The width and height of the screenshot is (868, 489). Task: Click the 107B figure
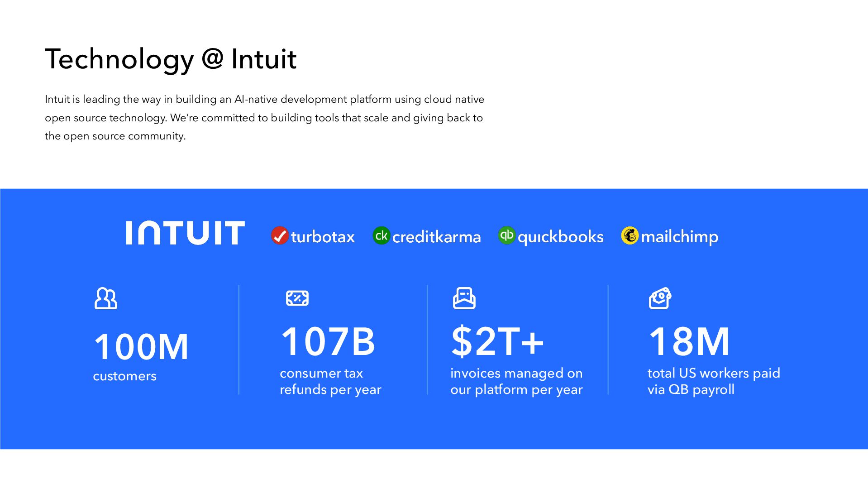(x=328, y=341)
